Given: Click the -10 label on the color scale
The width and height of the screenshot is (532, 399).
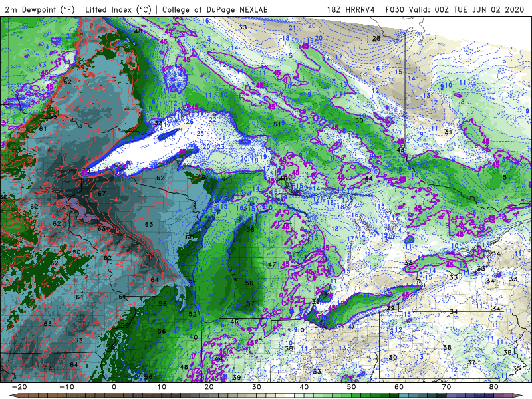Looking at the screenshot, I should click(66, 387).
